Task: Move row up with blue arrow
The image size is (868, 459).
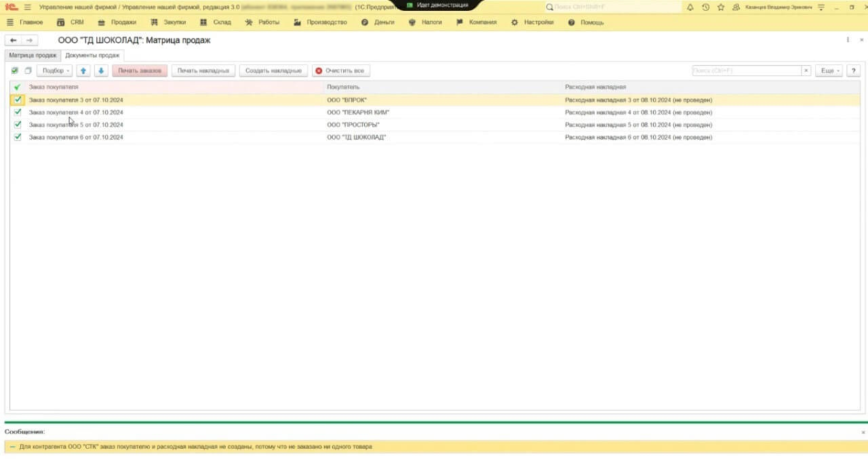Action: [83, 71]
